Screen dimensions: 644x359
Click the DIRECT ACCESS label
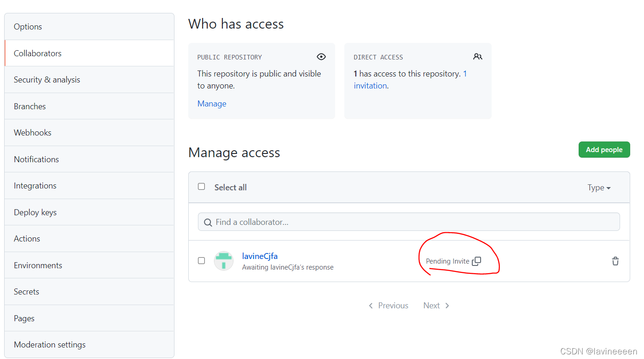(378, 57)
